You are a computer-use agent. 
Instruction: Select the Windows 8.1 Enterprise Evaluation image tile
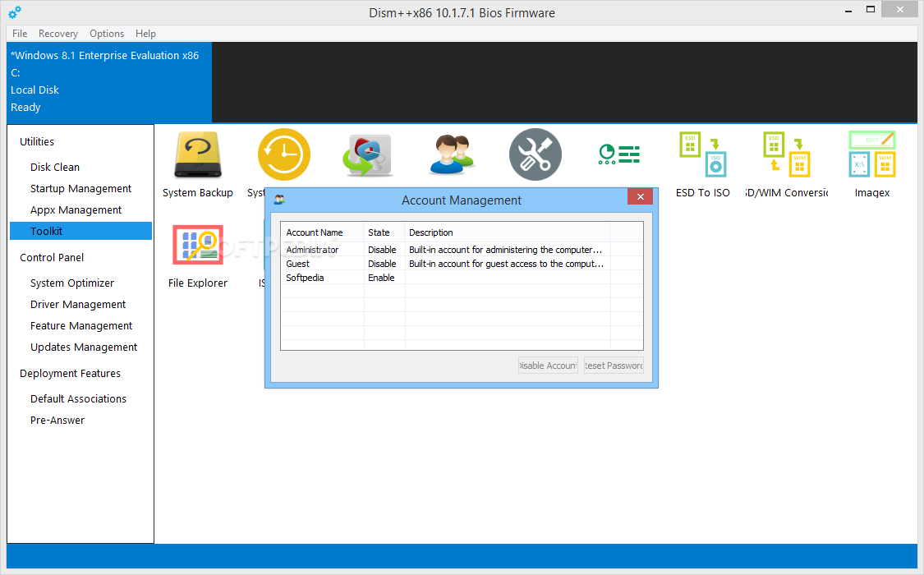[109, 82]
